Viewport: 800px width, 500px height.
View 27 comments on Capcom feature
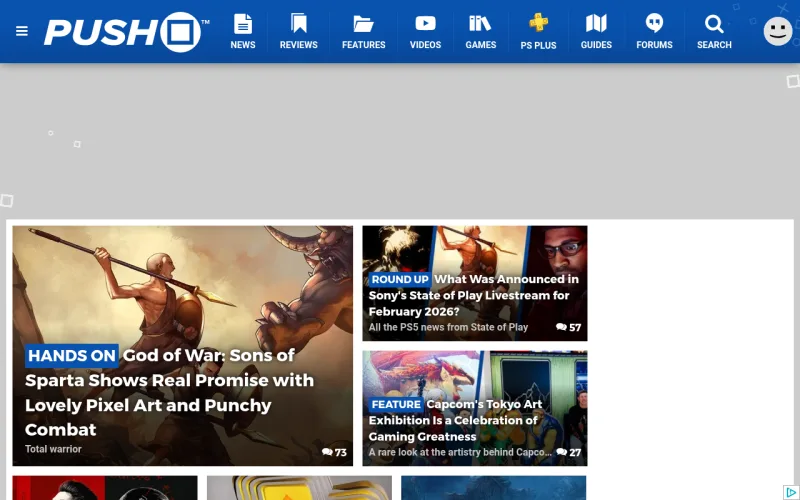click(568, 453)
